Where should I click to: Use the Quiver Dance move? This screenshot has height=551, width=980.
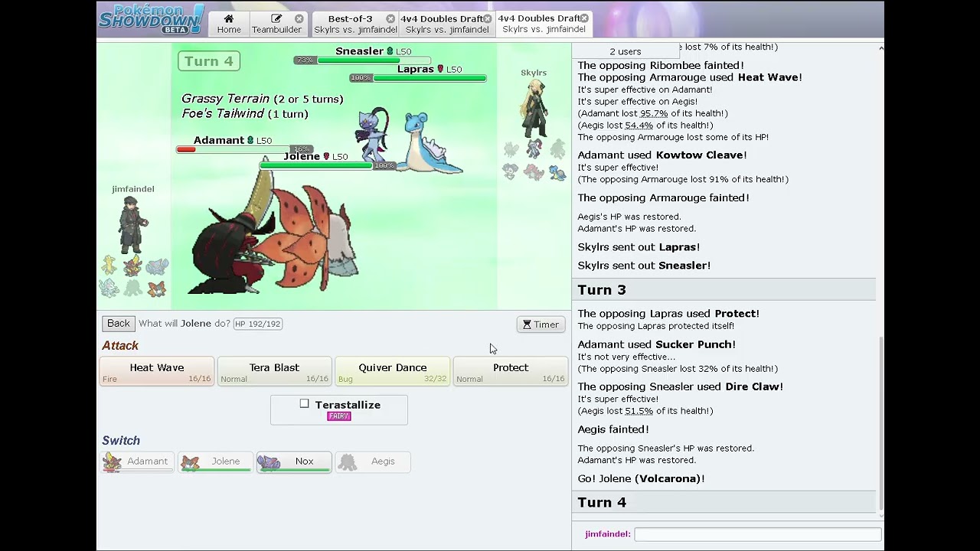pyautogui.click(x=392, y=371)
